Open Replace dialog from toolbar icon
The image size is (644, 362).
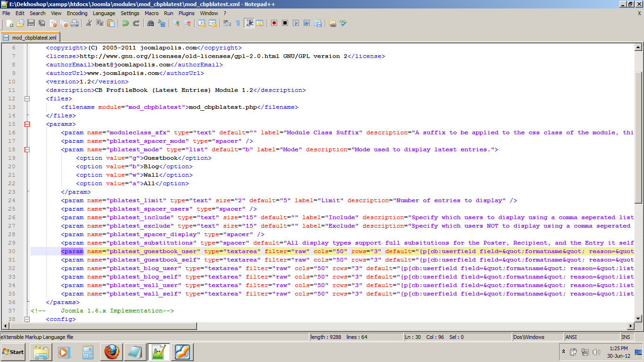162,23
